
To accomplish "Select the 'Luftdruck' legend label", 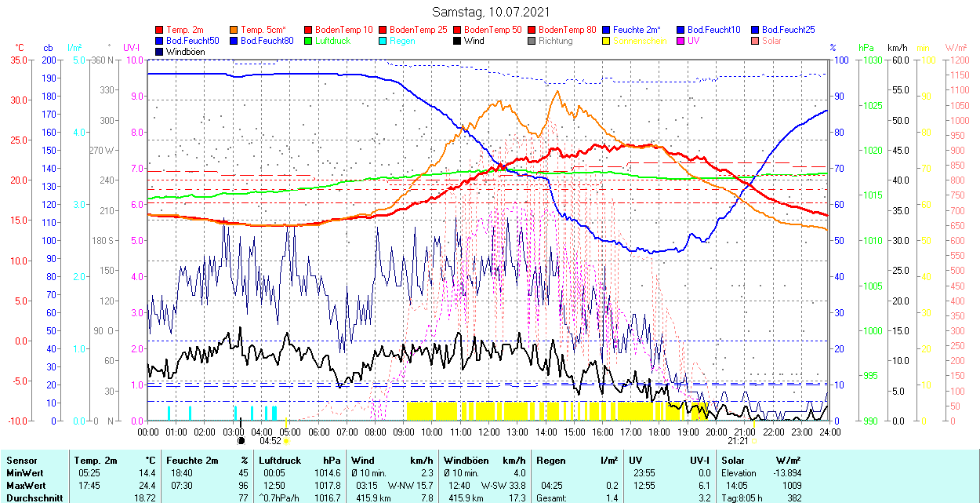I will (332, 41).
